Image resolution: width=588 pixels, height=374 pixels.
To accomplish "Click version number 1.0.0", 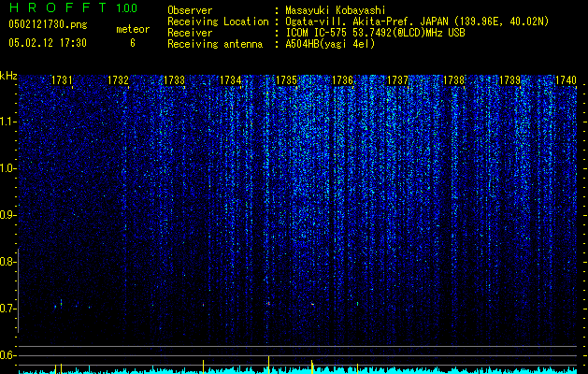I will [x=126, y=8].
